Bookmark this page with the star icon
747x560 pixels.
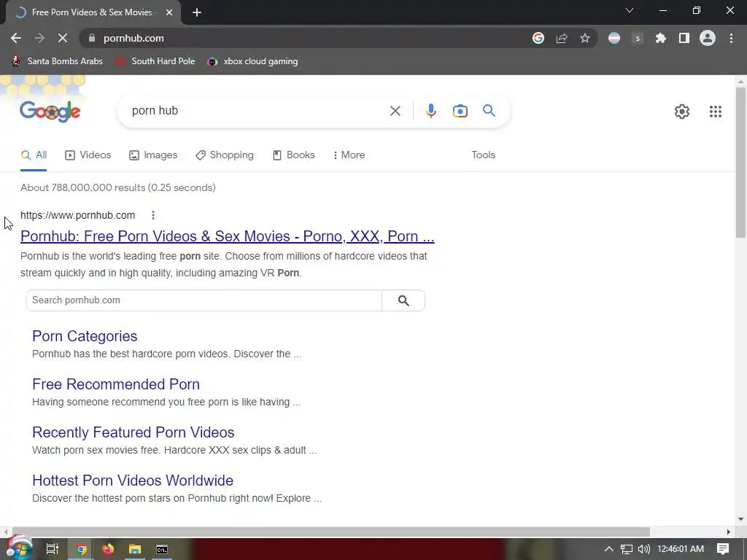click(x=585, y=38)
